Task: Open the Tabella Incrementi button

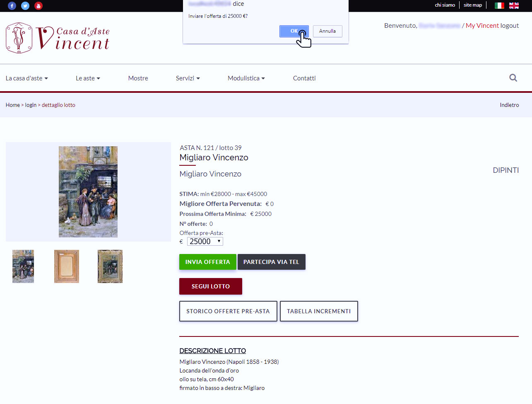Action: [319, 311]
